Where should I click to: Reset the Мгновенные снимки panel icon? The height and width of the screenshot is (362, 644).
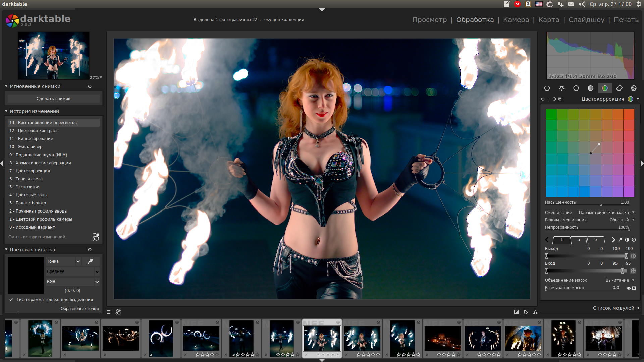90,86
